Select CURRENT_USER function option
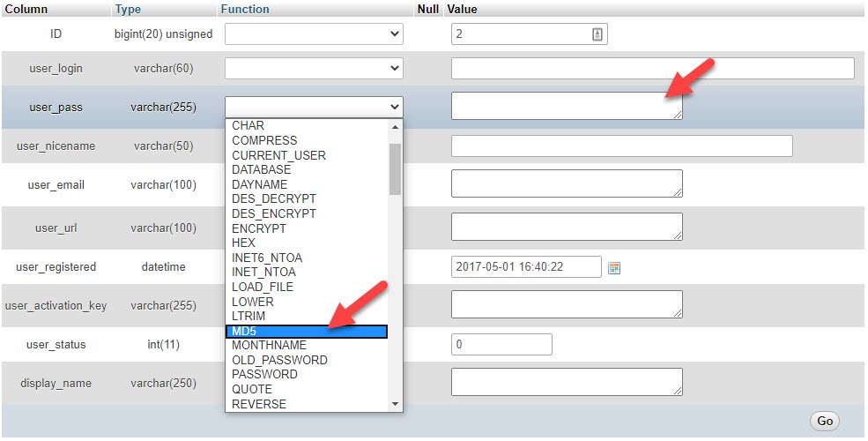 (x=279, y=156)
